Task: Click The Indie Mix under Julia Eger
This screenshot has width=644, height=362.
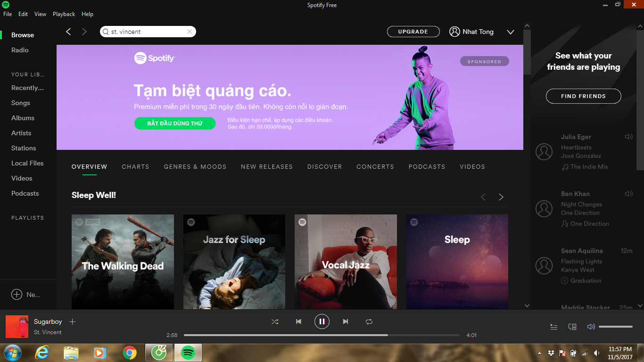Action: [589, 167]
